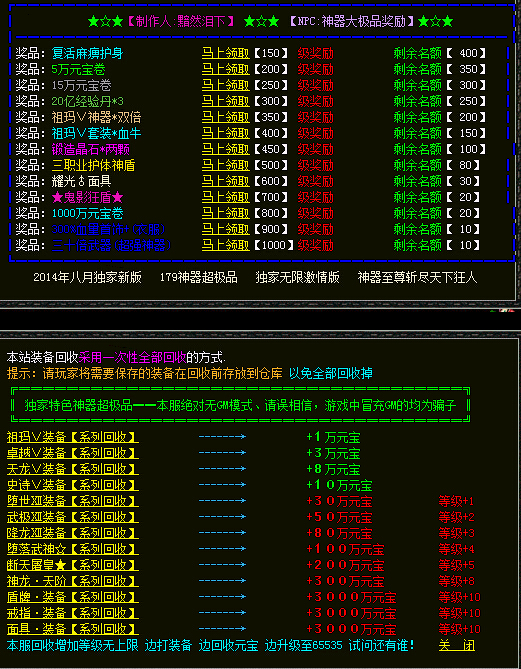
Task: Click remaining quota value 400
Action: 469,54
